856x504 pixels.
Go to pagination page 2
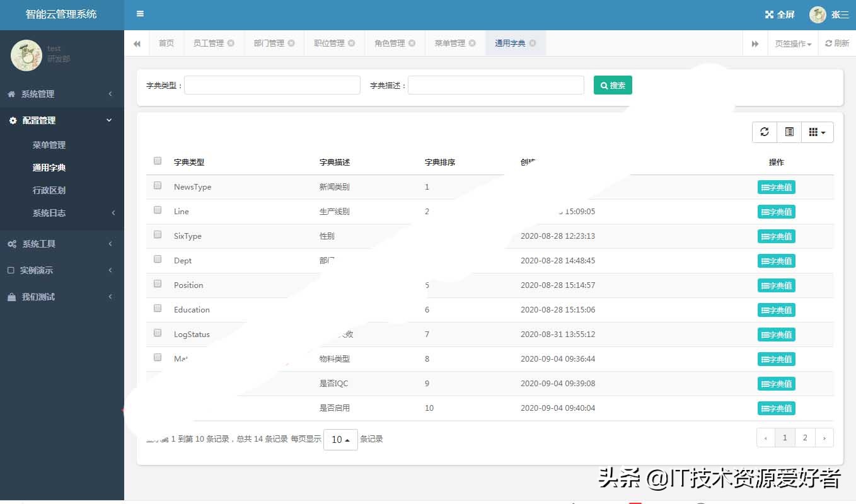point(805,437)
